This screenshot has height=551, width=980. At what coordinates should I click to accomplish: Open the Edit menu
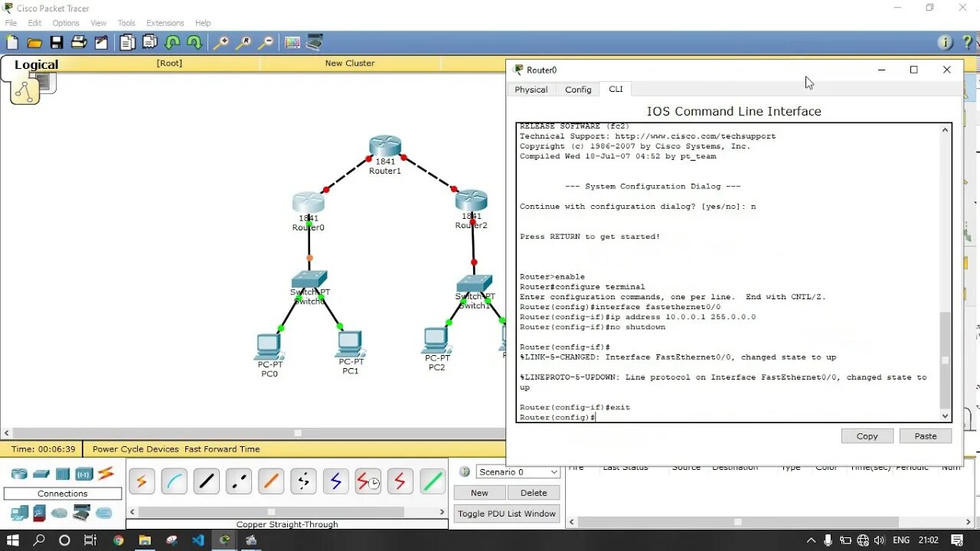(34, 23)
